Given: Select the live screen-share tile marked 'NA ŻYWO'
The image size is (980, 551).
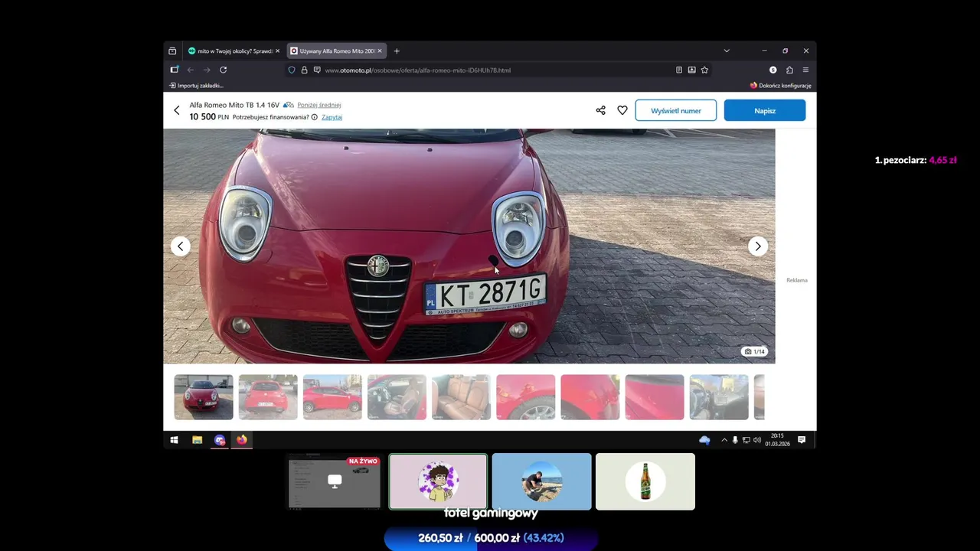Looking at the screenshot, I should [335, 481].
